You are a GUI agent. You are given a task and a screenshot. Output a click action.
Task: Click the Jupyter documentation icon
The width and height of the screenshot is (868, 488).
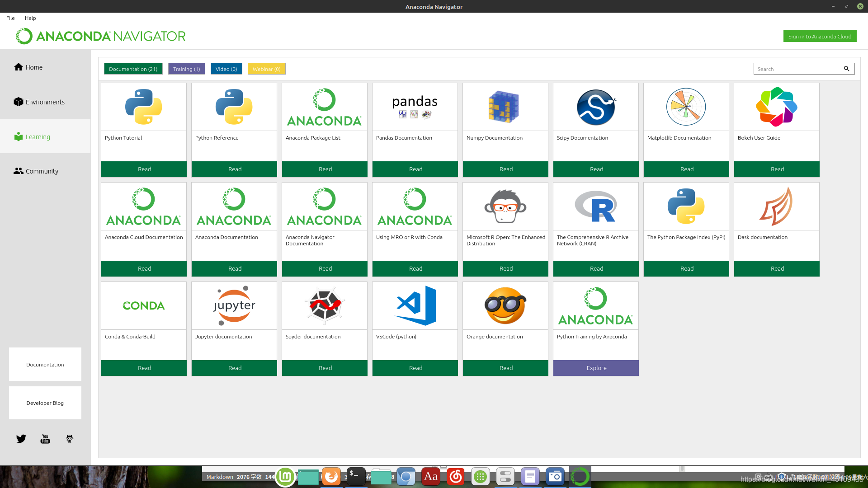point(234,305)
